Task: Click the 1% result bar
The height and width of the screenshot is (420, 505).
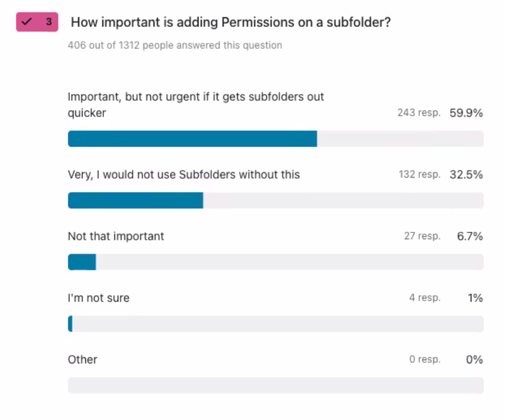Action: pos(276,324)
